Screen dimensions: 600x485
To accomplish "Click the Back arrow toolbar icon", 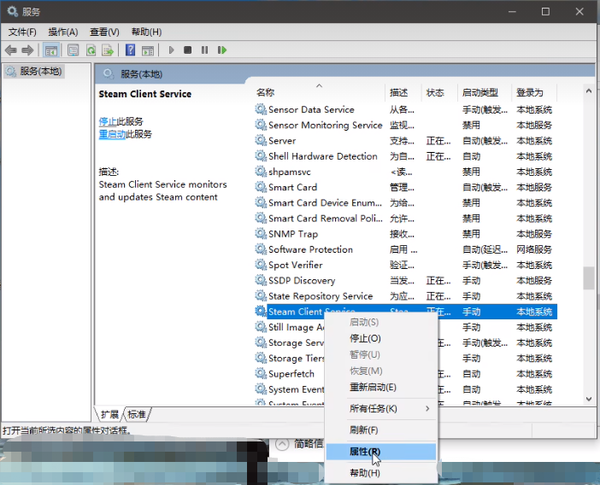I will point(11,49).
